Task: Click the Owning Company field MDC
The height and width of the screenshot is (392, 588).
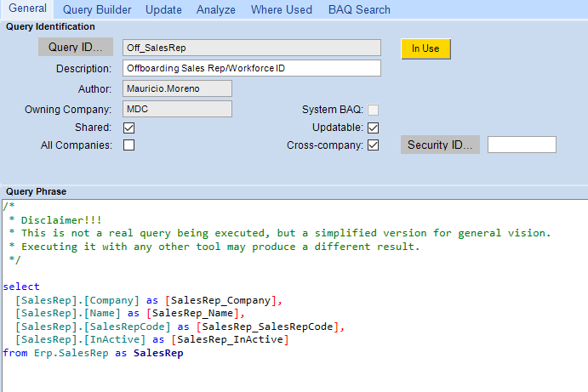Action: [177, 109]
